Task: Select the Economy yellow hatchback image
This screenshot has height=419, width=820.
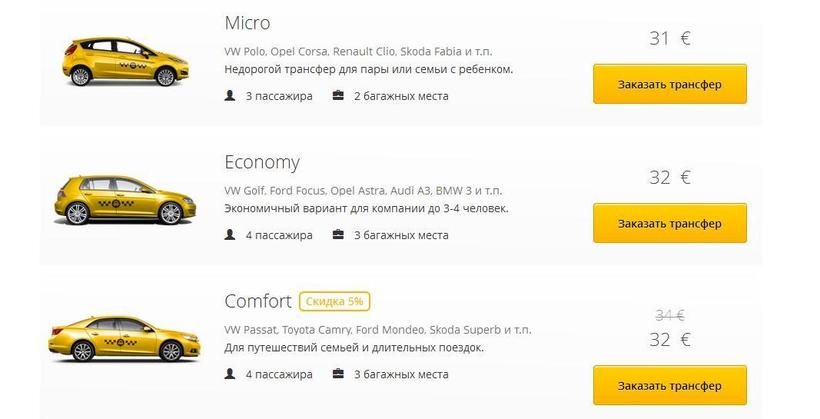Action: pyautogui.click(x=119, y=199)
